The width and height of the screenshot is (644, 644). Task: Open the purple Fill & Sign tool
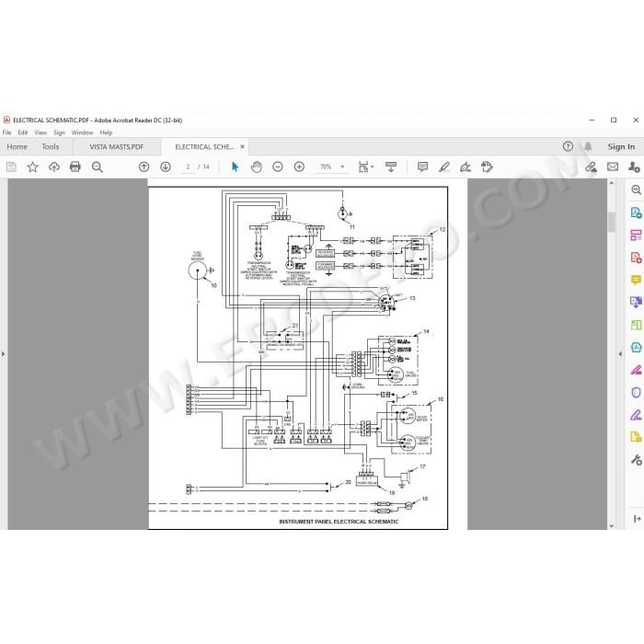point(636,415)
